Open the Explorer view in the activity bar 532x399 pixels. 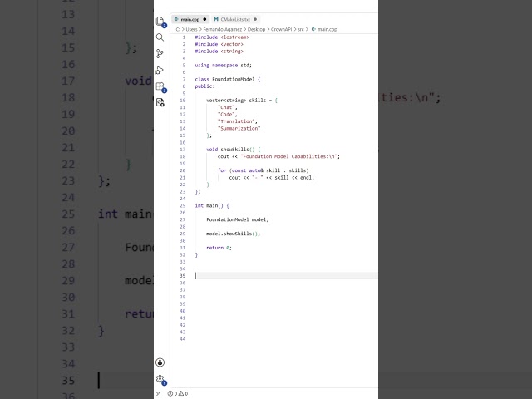click(x=160, y=21)
